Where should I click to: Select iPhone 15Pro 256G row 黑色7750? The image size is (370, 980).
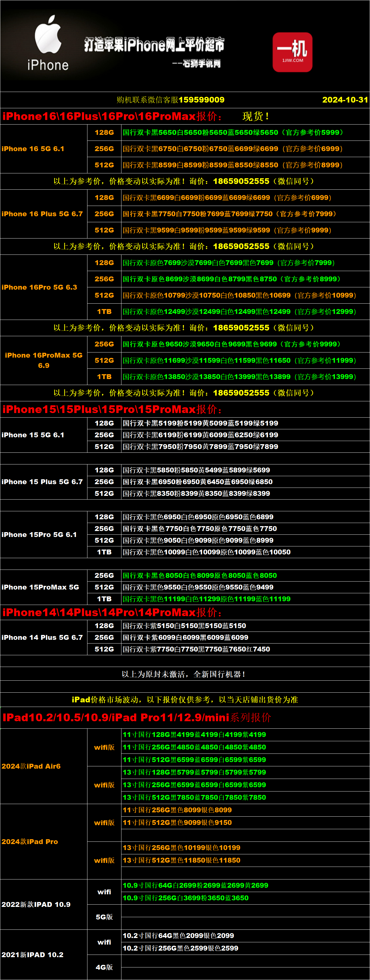(x=245, y=529)
